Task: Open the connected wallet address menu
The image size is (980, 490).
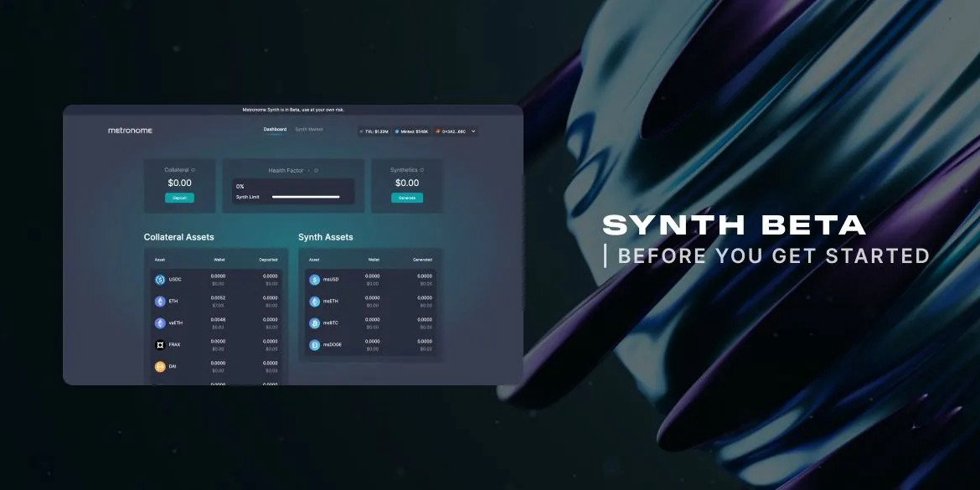Action: click(x=451, y=132)
